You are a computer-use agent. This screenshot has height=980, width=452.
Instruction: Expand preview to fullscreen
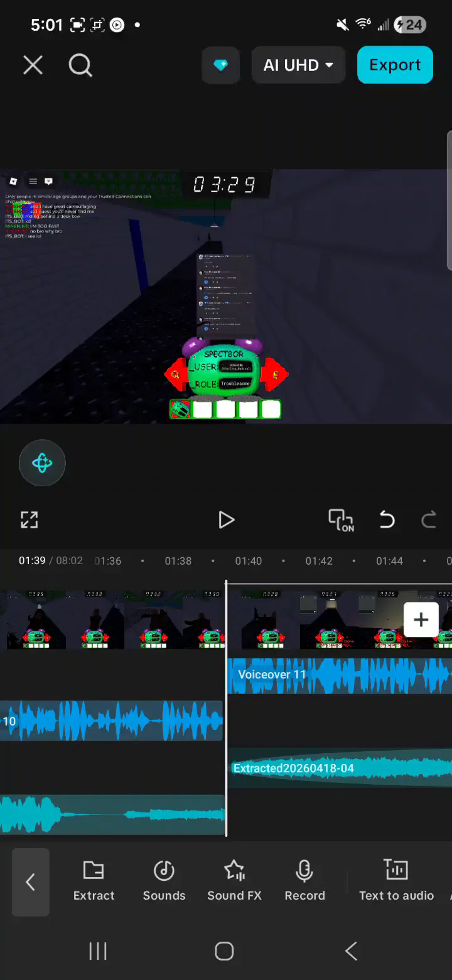pyautogui.click(x=30, y=520)
